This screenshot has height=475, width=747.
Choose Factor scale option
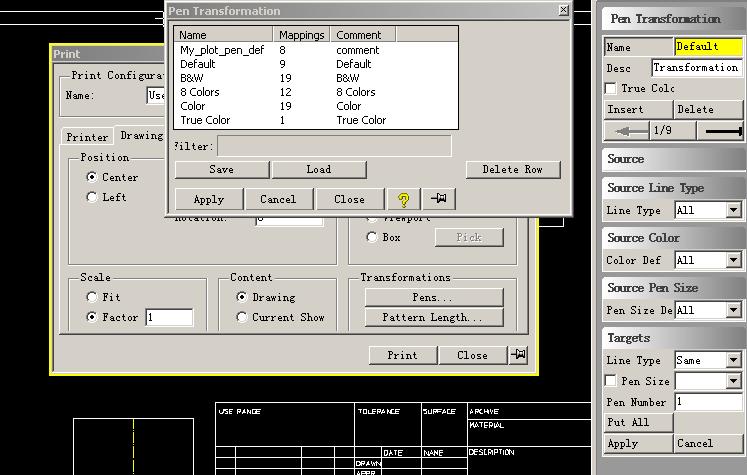click(x=92, y=317)
